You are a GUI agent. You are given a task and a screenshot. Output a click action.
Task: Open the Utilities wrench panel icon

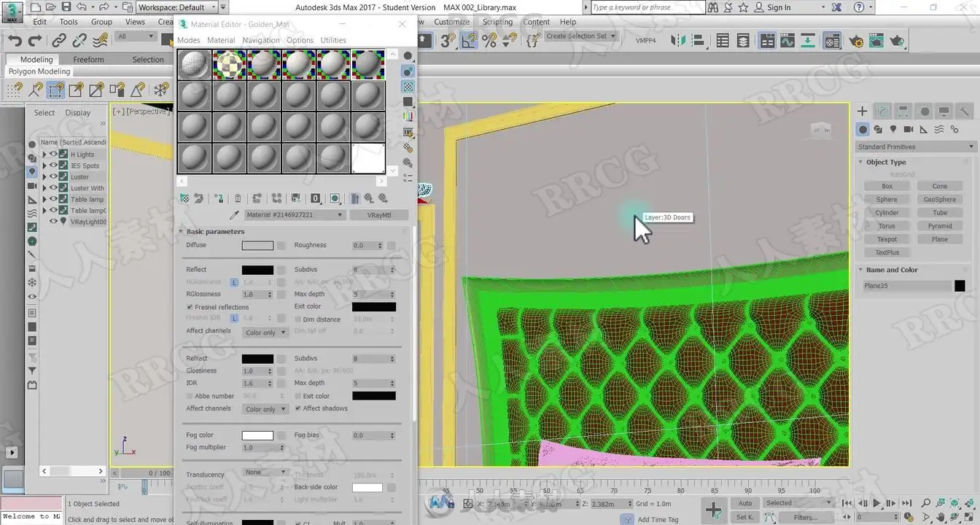pos(964,112)
